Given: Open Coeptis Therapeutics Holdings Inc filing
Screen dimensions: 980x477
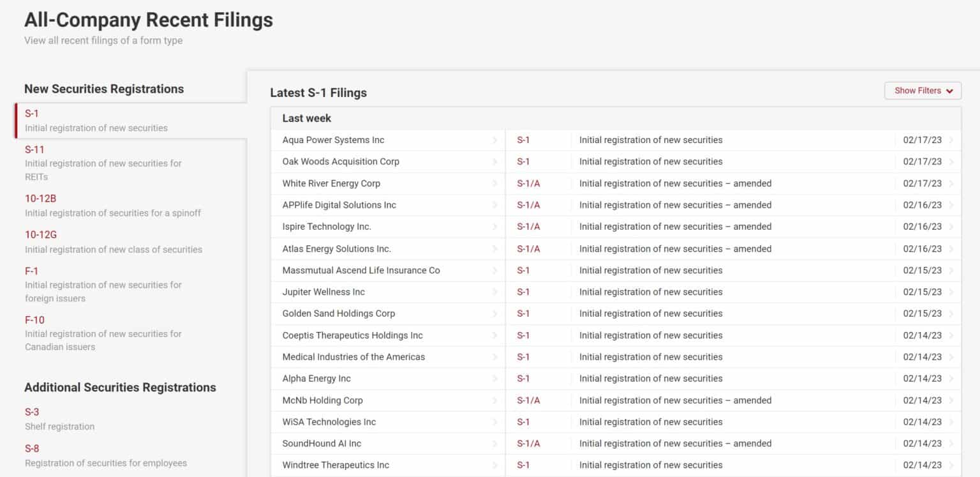Looking at the screenshot, I should click(x=353, y=335).
